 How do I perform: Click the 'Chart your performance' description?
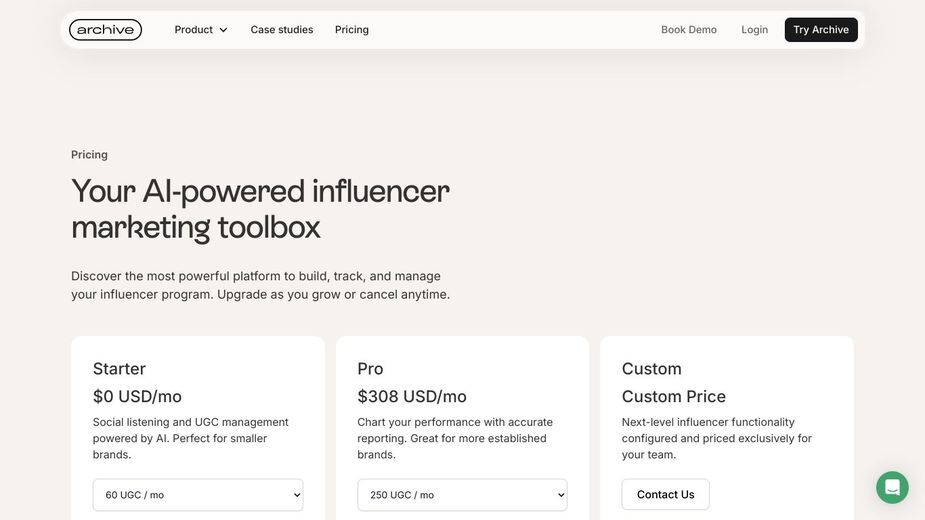455,439
